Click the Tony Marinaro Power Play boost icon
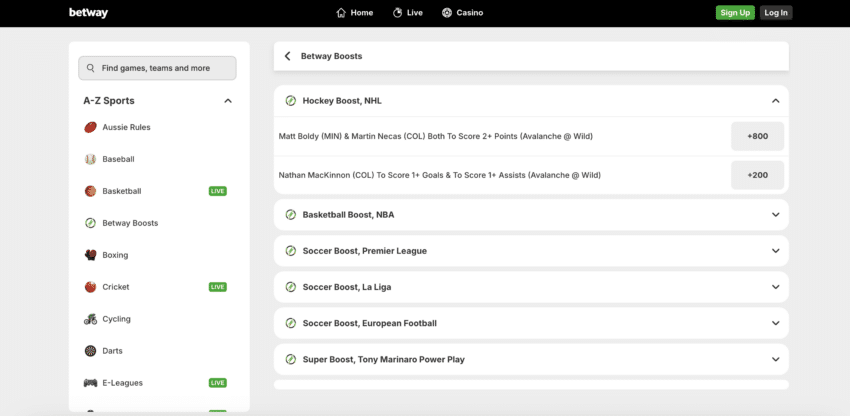850x416 pixels. 291,359
